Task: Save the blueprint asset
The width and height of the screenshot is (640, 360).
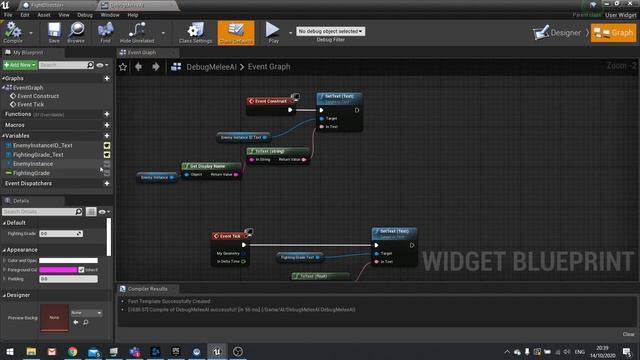Action: (54, 32)
